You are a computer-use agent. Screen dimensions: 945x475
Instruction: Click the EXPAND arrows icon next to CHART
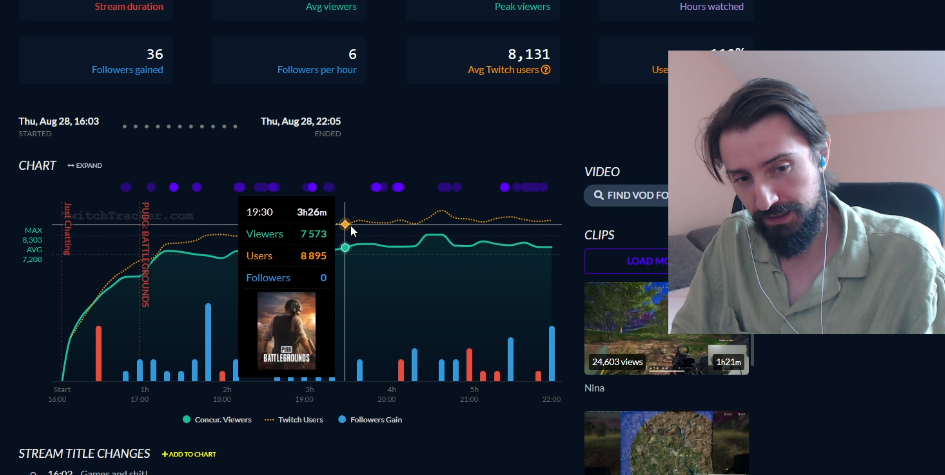pos(71,166)
